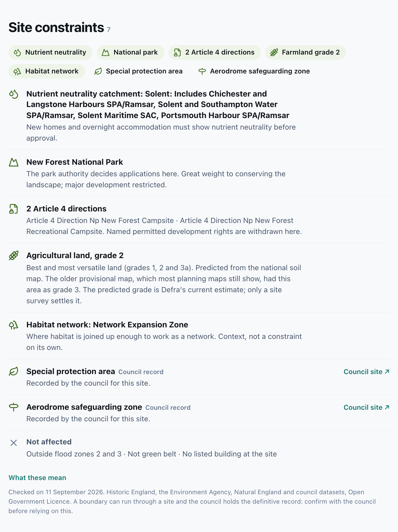Select the Farmland grade 2 chip
This screenshot has height=532, width=398.
point(306,52)
